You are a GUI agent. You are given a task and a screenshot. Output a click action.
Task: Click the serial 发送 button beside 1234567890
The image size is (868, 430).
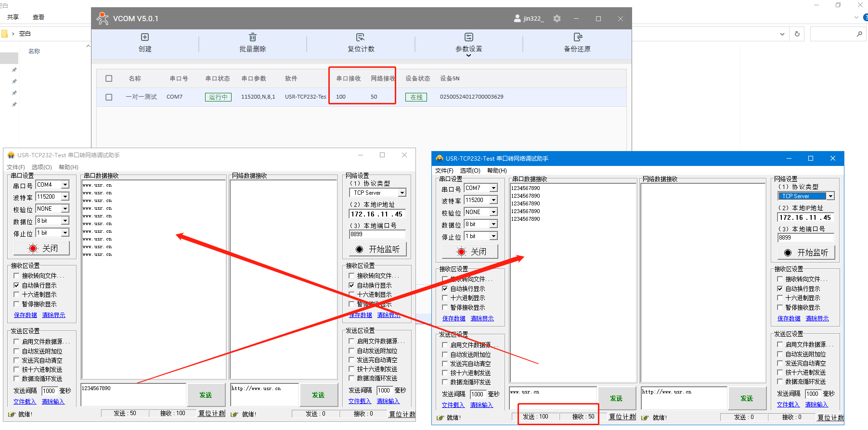point(206,395)
